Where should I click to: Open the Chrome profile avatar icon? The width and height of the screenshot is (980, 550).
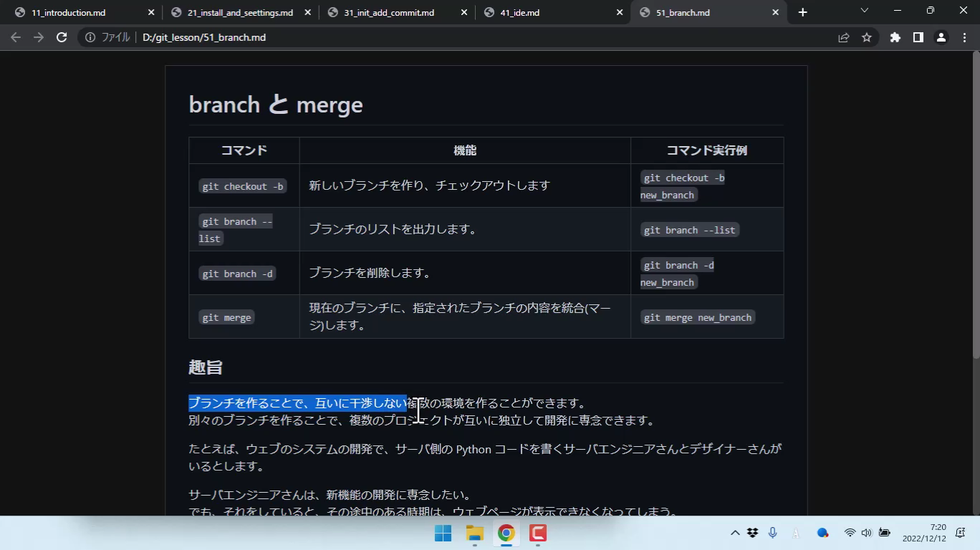941,37
